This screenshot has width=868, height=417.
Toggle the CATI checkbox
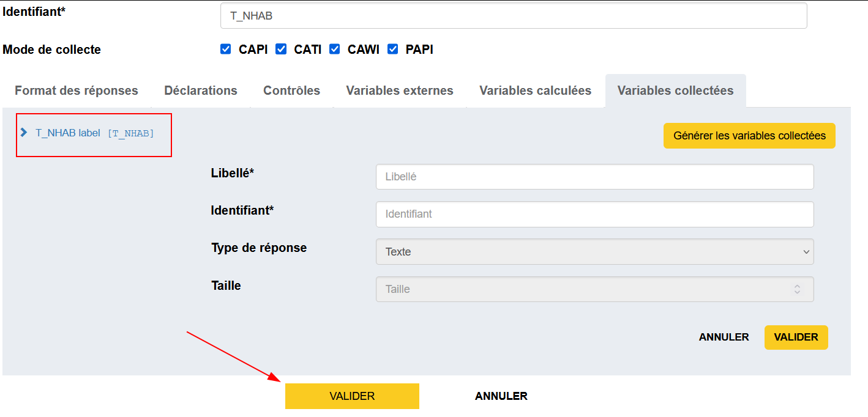pos(281,50)
